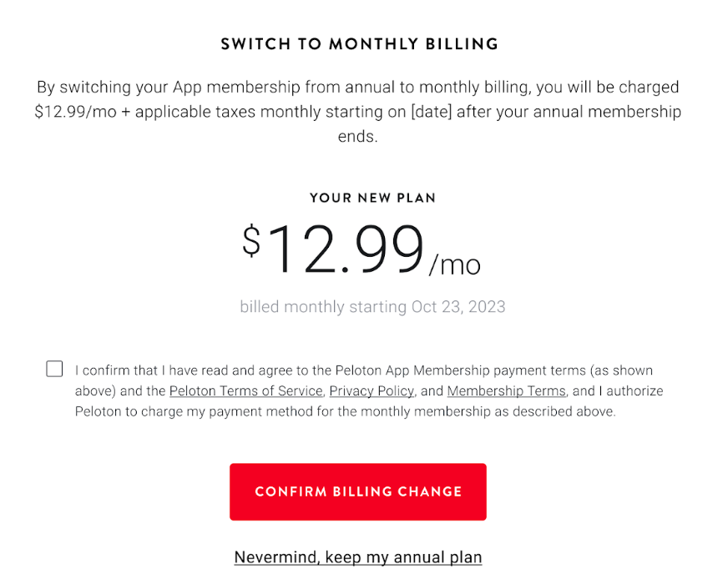Click the word "ends." in the description

click(358, 136)
